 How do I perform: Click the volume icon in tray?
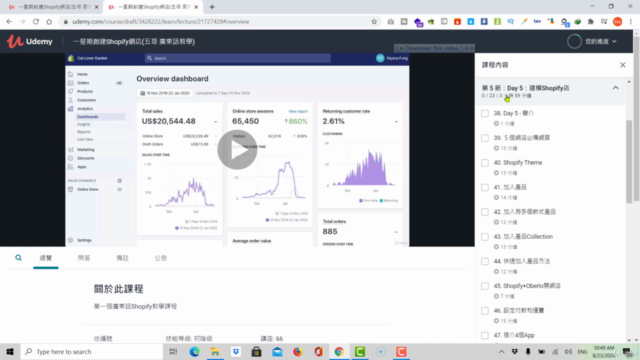pos(568,351)
